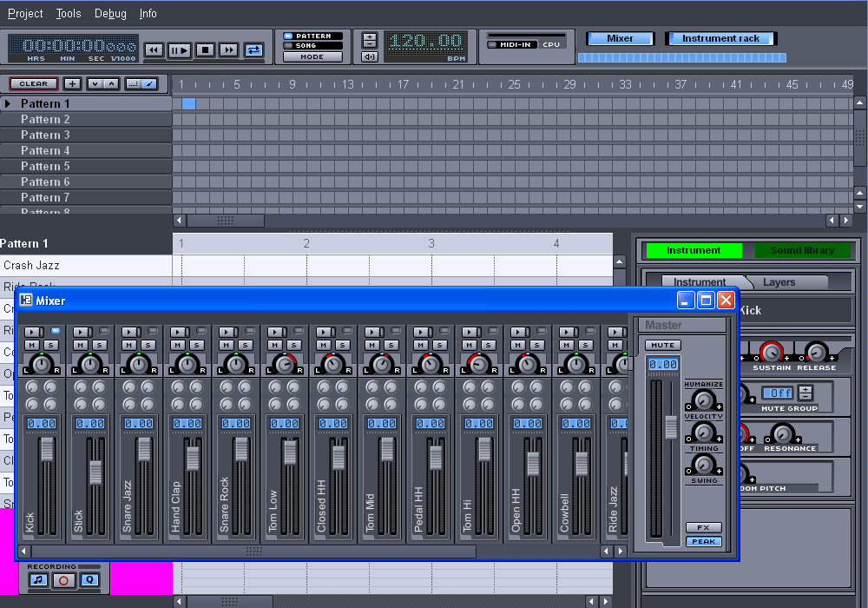868x608 pixels.
Task: Toggle the PEAK button in master strip
Action: point(704,541)
